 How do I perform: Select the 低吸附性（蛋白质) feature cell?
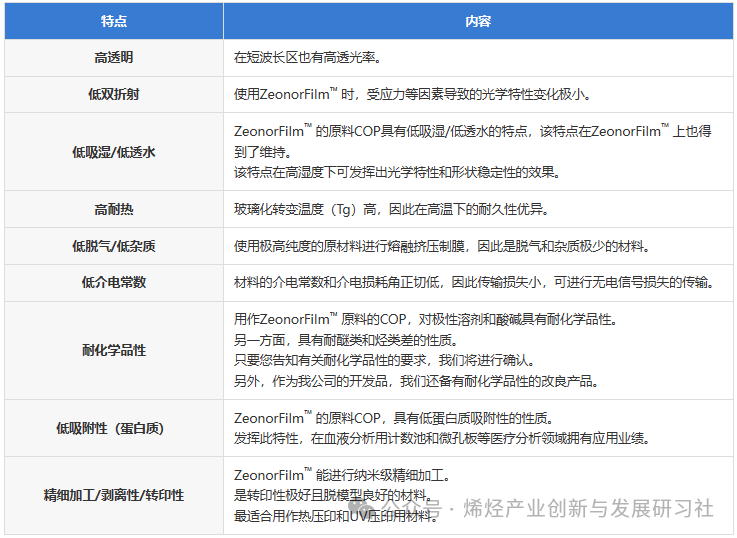tap(114, 428)
